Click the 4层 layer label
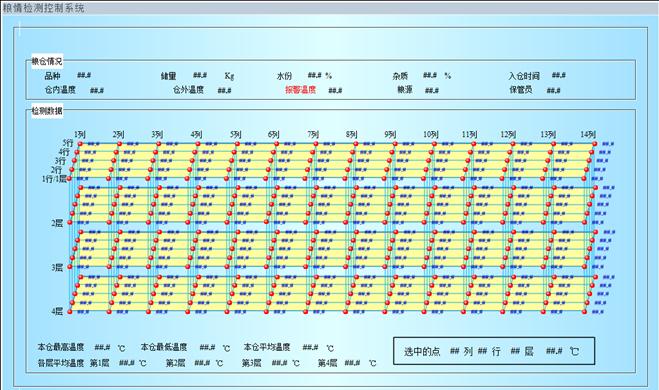Viewport: 659px width, 390px height. (57, 312)
